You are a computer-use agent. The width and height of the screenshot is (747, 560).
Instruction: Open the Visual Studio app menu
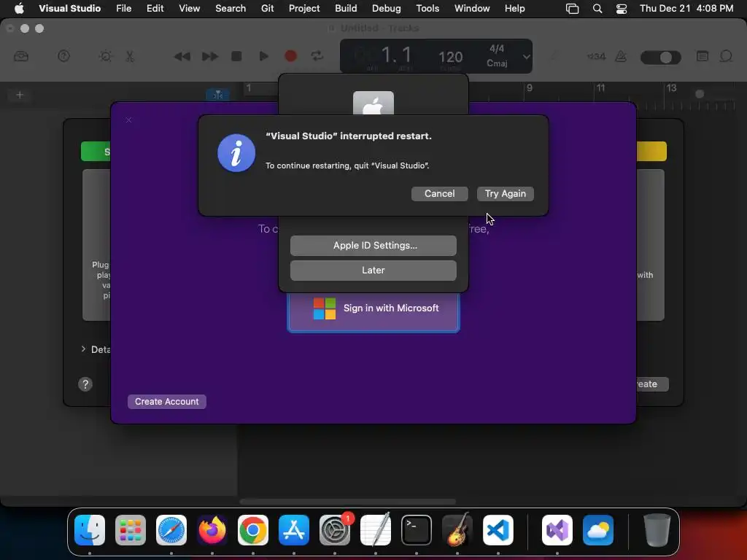tap(69, 8)
